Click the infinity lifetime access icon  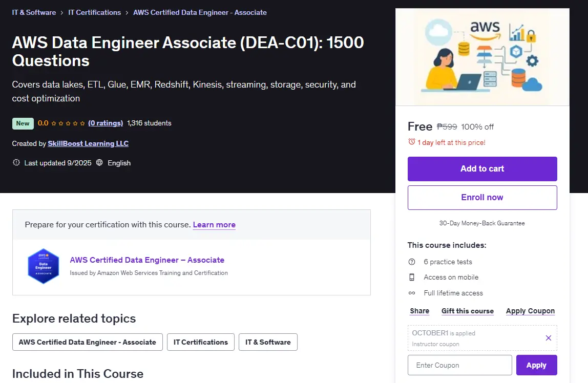click(x=412, y=293)
